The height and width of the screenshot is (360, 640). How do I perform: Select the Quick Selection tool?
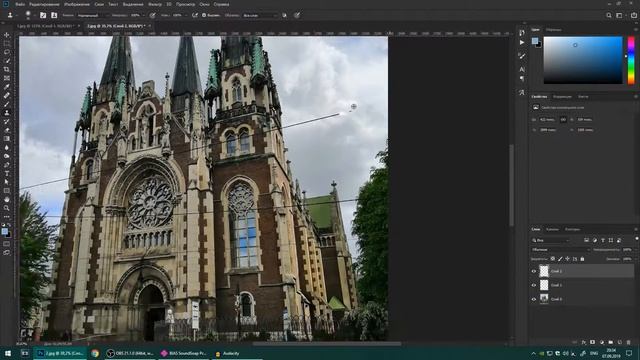[7, 61]
